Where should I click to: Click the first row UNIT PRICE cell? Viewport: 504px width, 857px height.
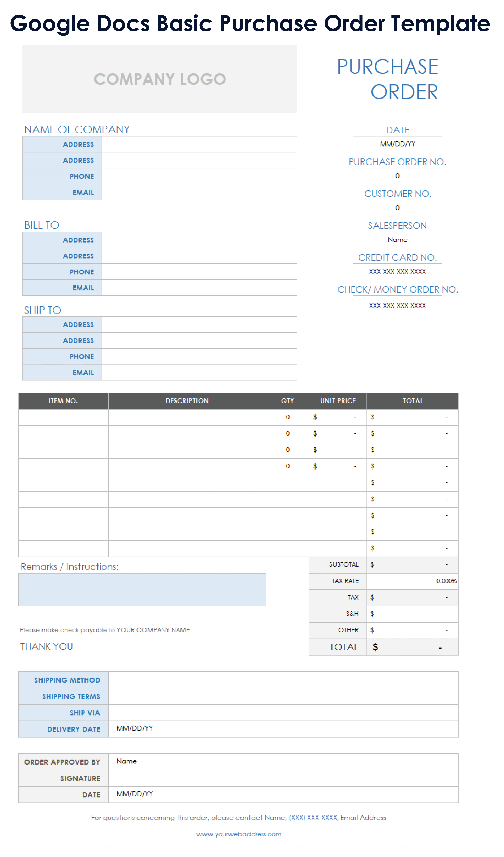coord(338,417)
